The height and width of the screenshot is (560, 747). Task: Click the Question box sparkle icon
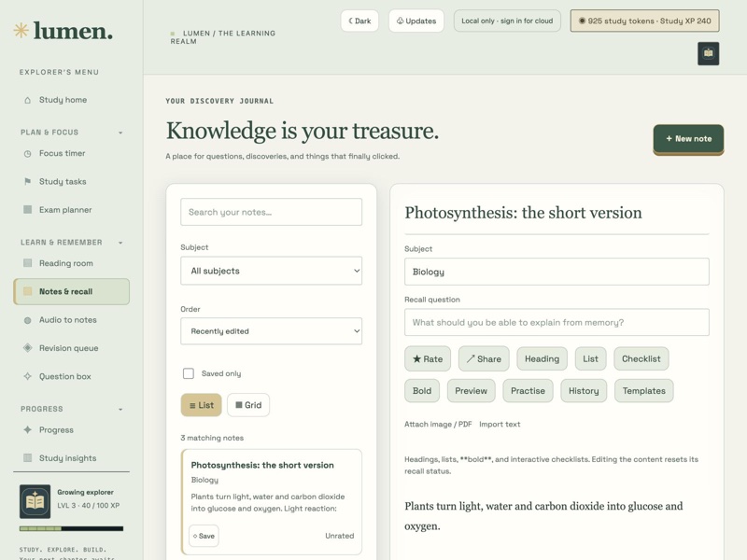point(28,376)
